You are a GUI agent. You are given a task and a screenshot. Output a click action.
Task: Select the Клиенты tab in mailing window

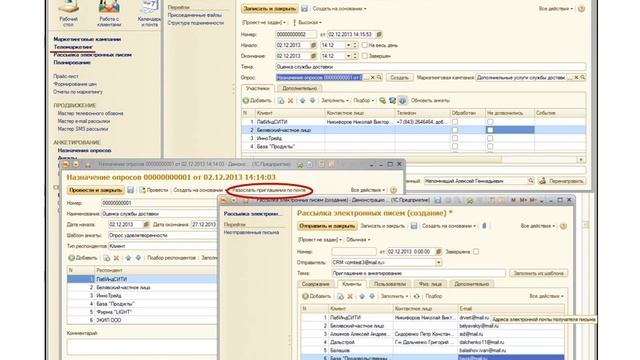(x=351, y=284)
